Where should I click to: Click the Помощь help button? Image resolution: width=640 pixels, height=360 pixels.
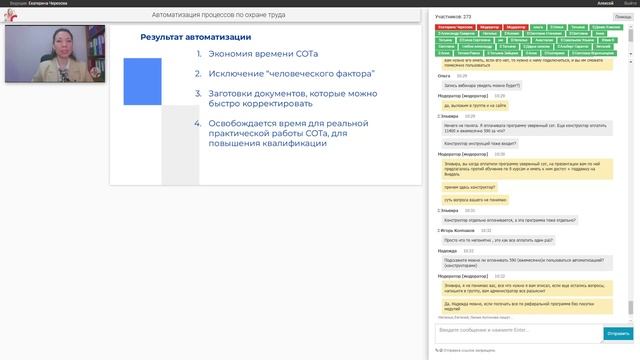623,17
